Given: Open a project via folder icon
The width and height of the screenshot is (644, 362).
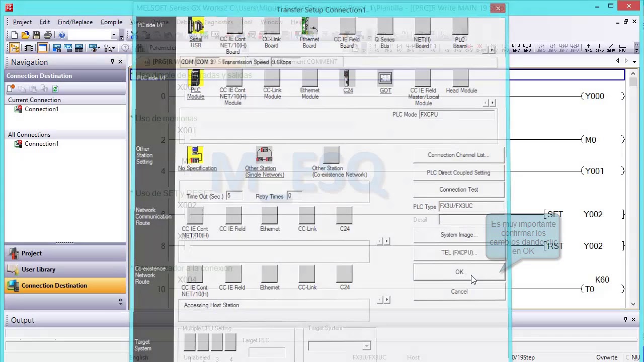Looking at the screenshot, I should coord(25,35).
